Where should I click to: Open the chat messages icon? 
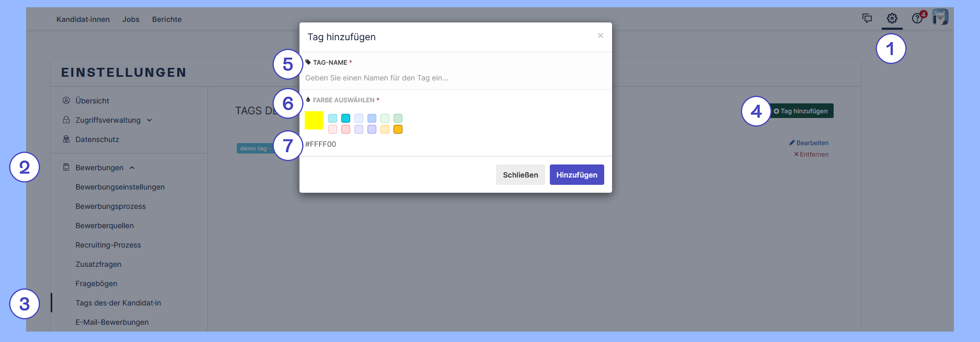point(867,18)
